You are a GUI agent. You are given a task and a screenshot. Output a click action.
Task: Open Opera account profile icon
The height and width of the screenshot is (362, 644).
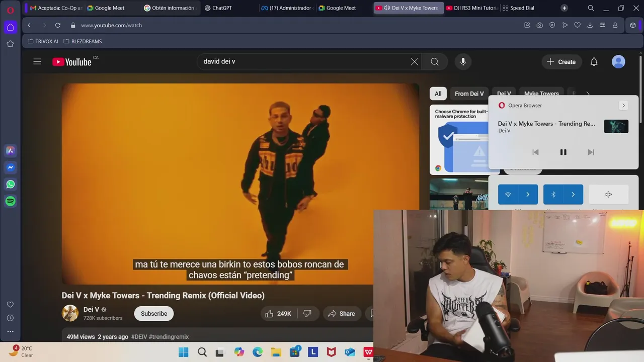(x=615, y=25)
